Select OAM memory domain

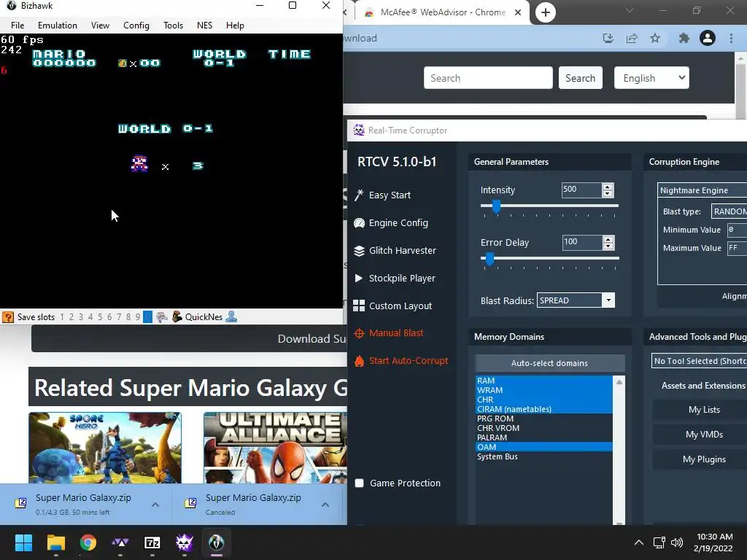544,447
